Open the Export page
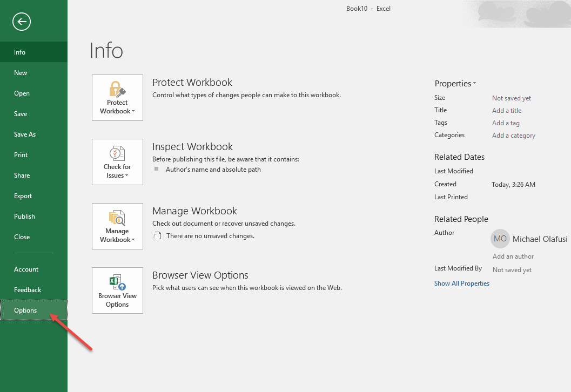The width and height of the screenshot is (571, 392). (x=33, y=196)
